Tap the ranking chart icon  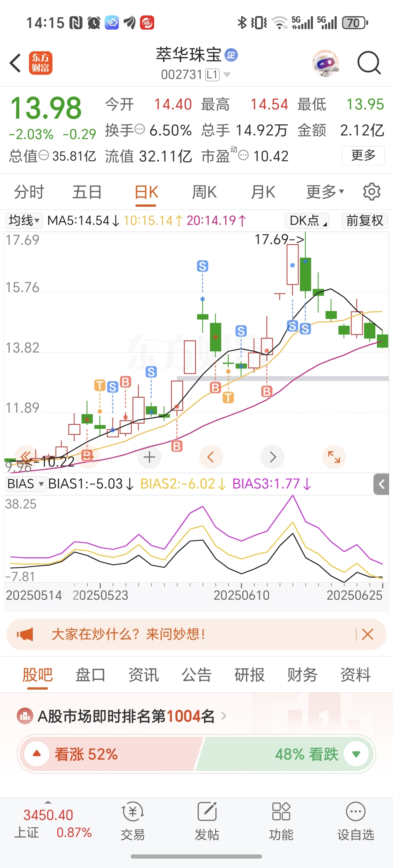(25, 716)
